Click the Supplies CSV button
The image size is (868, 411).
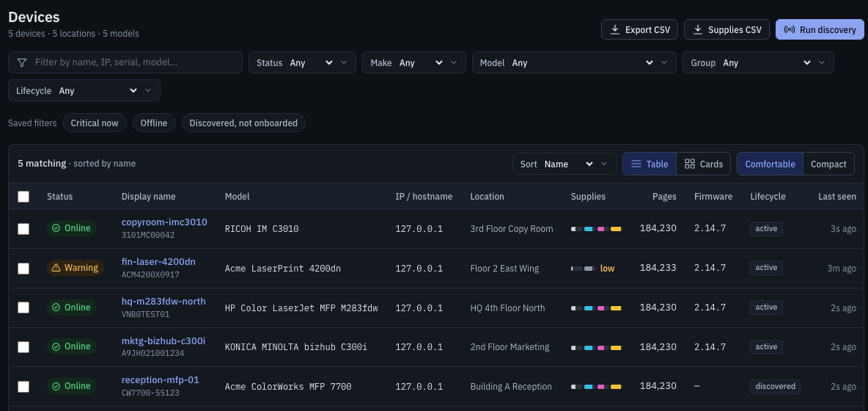727,30
